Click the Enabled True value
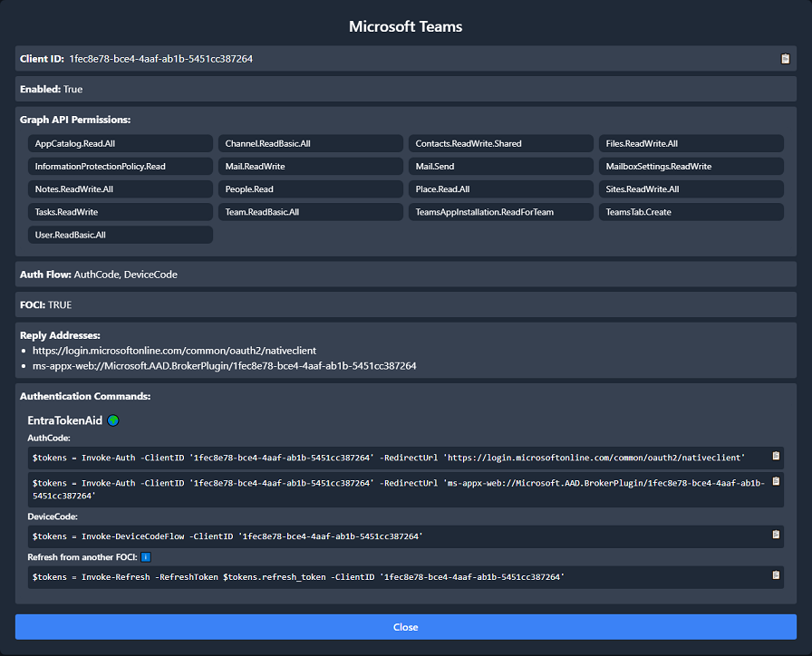The width and height of the screenshot is (812, 656). click(73, 89)
